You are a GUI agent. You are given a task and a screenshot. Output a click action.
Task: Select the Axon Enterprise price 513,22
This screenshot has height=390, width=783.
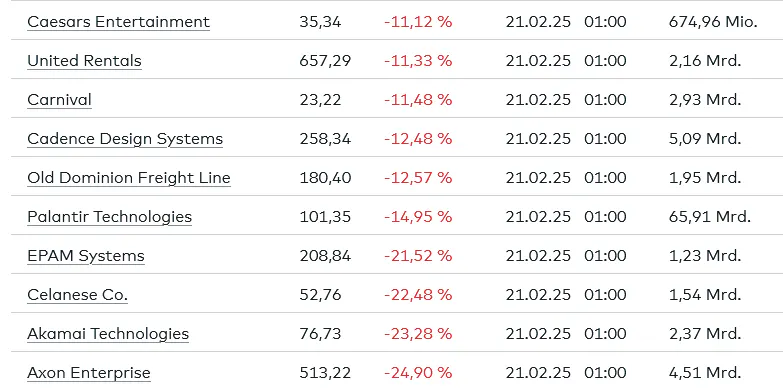tap(325, 373)
